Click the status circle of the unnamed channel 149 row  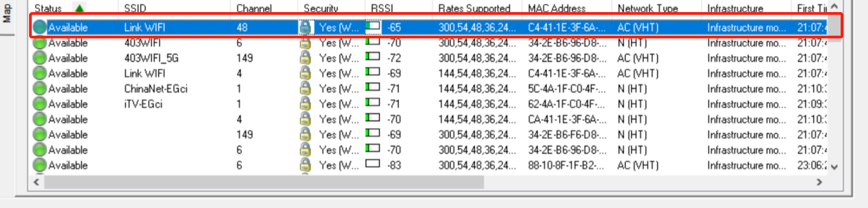(39, 134)
